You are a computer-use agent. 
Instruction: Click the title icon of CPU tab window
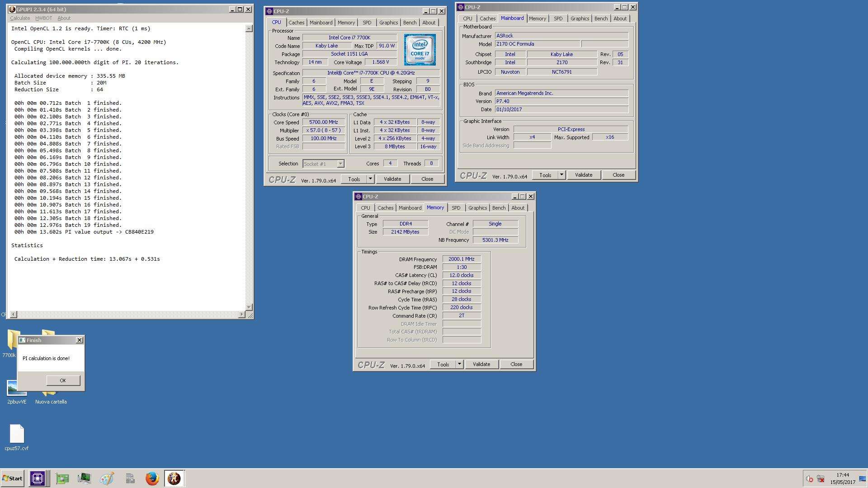[x=269, y=11]
